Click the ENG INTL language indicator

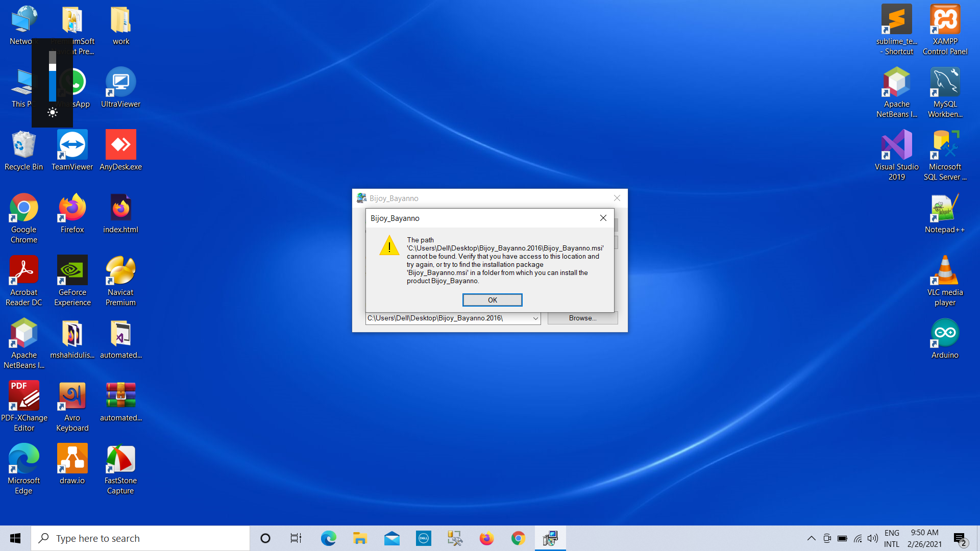click(892, 538)
